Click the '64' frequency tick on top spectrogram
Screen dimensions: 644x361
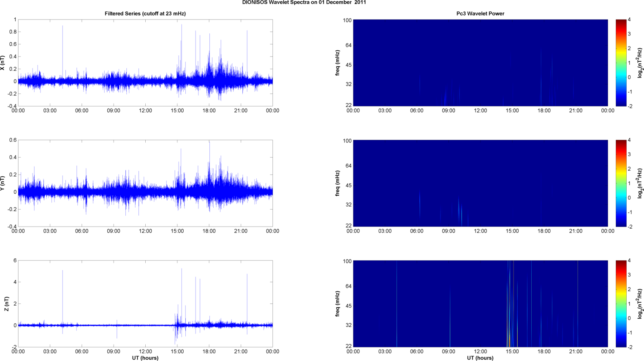coord(348,46)
